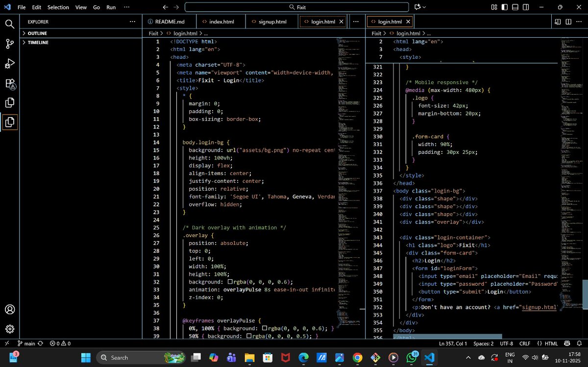Split the right editor group
The width and height of the screenshot is (588, 367).
[x=568, y=22]
